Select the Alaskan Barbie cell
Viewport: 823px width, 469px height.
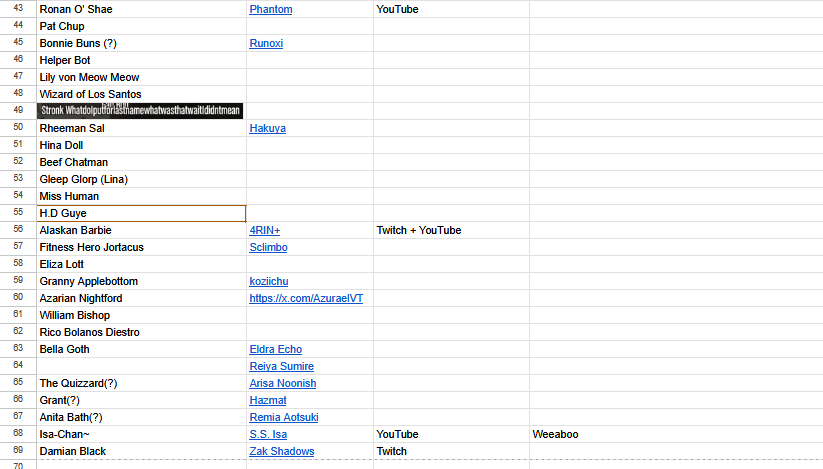coord(141,230)
